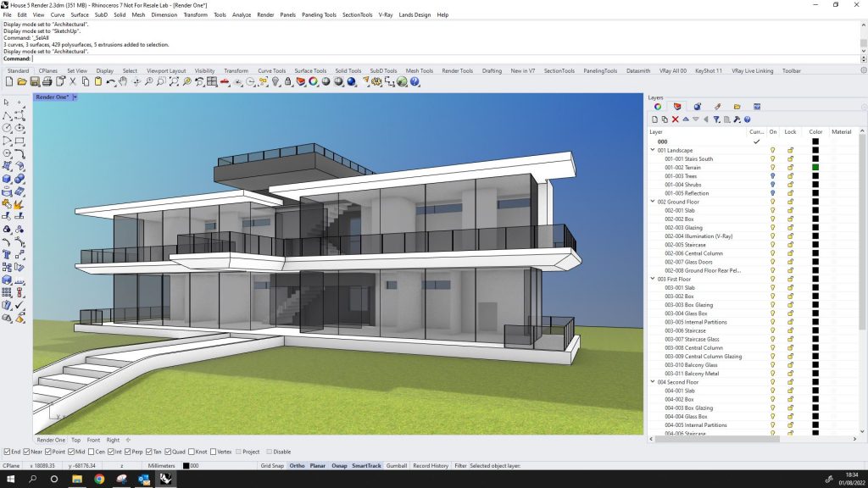The width and height of the screenshot is (868, 488).
Task: Select the Polyline tool in left sidebar
Action: click(x=7, y=115)
